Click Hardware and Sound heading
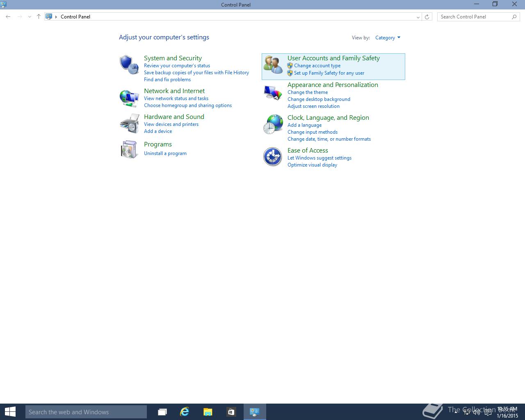This screenshot has height=420, width=525. coord(174,117)
